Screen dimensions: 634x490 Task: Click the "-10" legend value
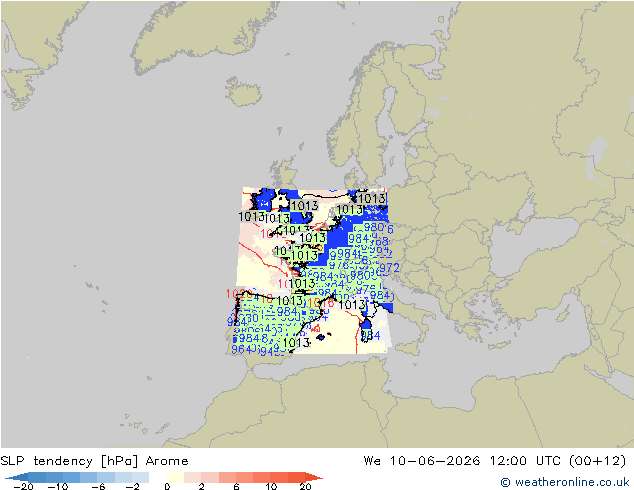pos(58,486)
